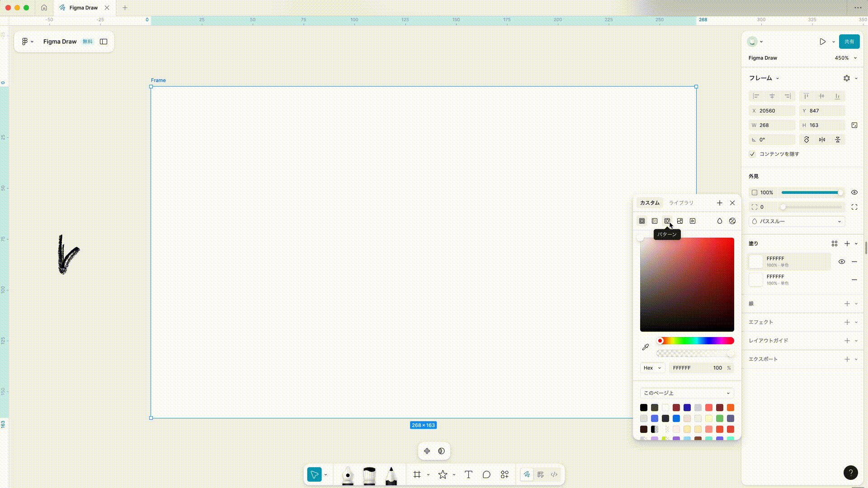The height and width of the screenshot is (488, 868).
Task: Remove the second FFFFFF fill with minus
Action: (854, 280)
